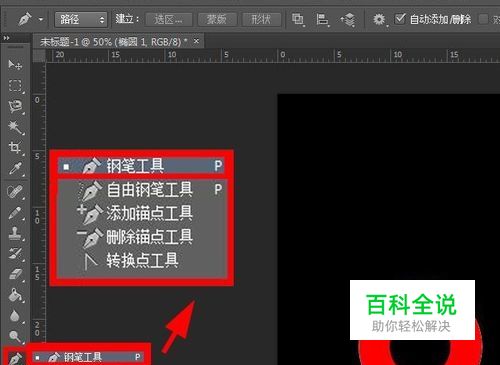
Task: Select the Move tool in the toolbar
Action: (15, 64)
